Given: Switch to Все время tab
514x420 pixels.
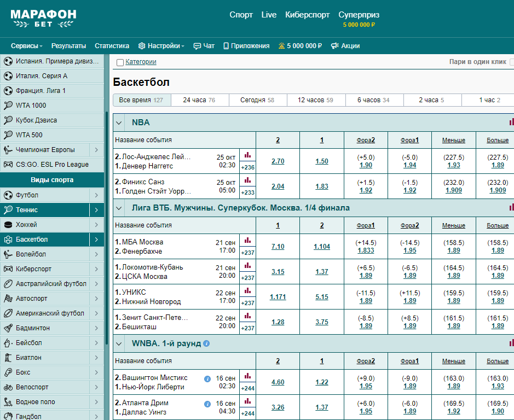Looking at the screenshot, I should click(x=142, y=100).
